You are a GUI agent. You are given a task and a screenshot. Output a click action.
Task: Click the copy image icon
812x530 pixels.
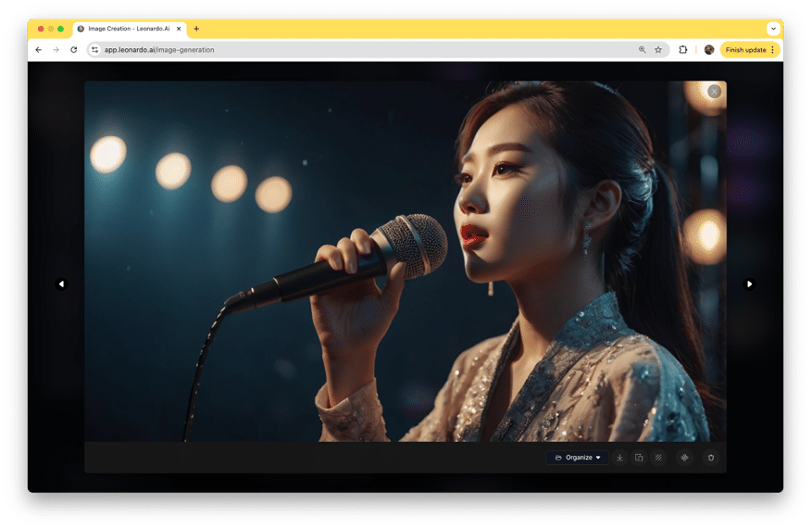pos(639,458)
